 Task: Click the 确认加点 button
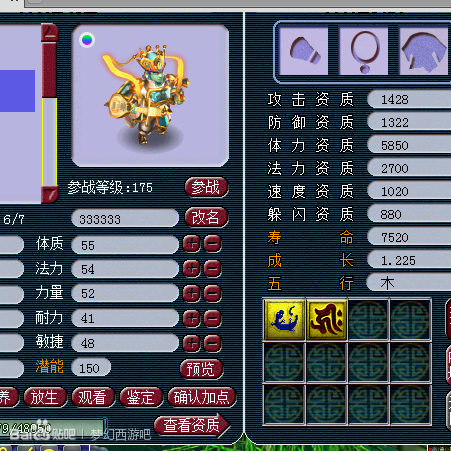pyautogui.click(x=202, y=397)
